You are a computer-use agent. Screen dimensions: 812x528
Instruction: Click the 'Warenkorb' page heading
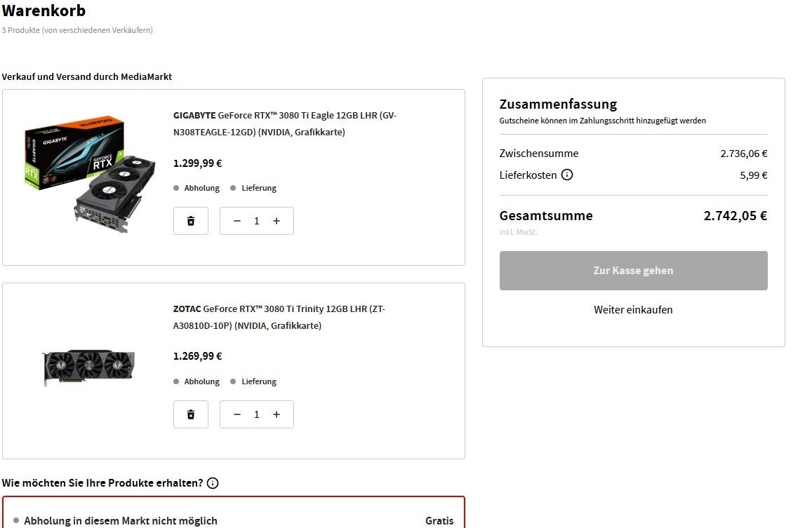(x=44, y=11)
